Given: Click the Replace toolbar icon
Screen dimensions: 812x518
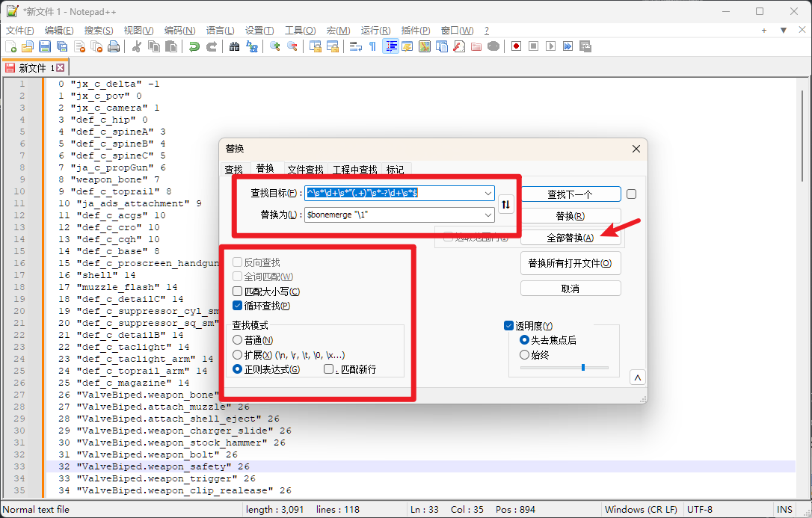Looking at the screenshot, I should coord(252,46).
